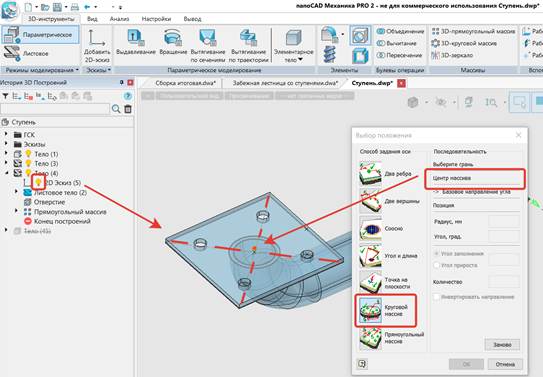The image size is (543, 377).
Task: Select Угол прироста radio button
Action: pos(437,265)
